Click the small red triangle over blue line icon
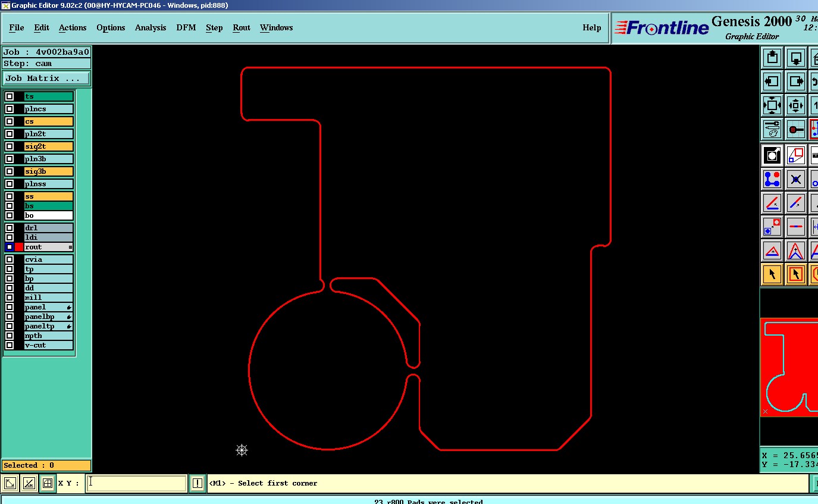The height and width of the screenshot is (504, 818). (772, 251)
